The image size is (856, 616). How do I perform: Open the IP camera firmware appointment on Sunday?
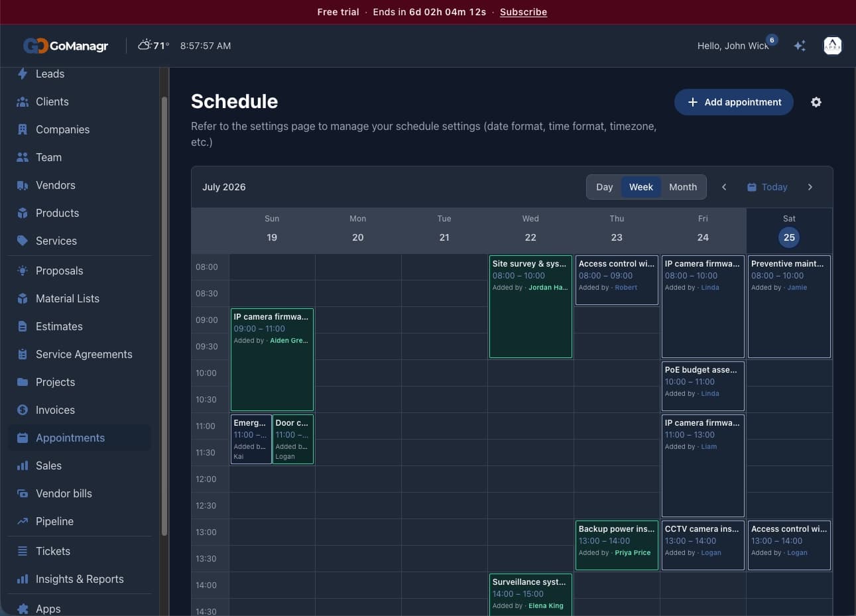point(272,359)
